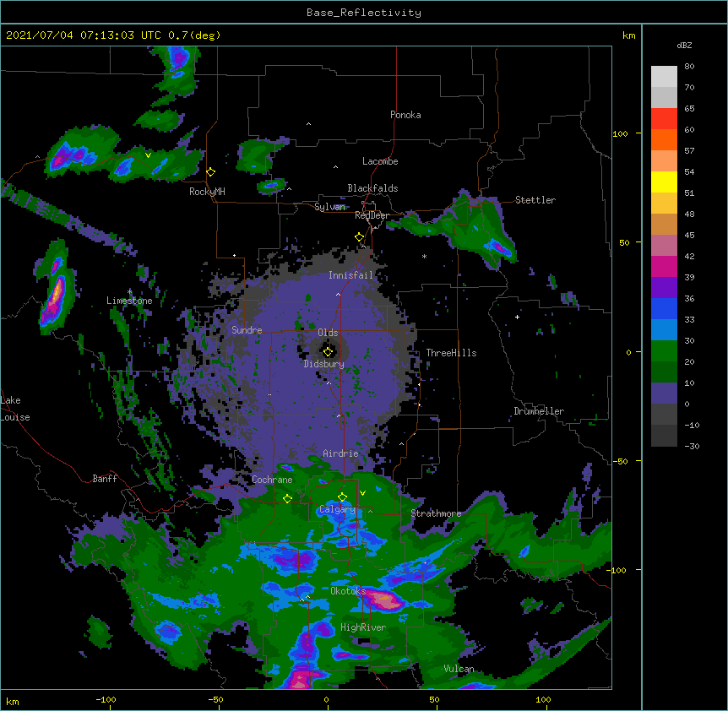
Task: Click the 2021/07/04 07:13:03 UTC timestamp
Action: 84,35
